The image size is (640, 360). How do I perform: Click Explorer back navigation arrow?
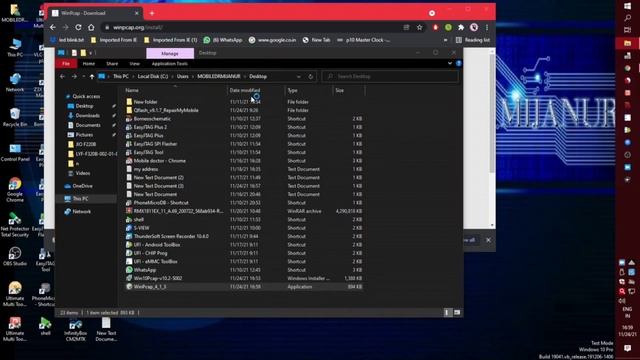pos(62,76)
